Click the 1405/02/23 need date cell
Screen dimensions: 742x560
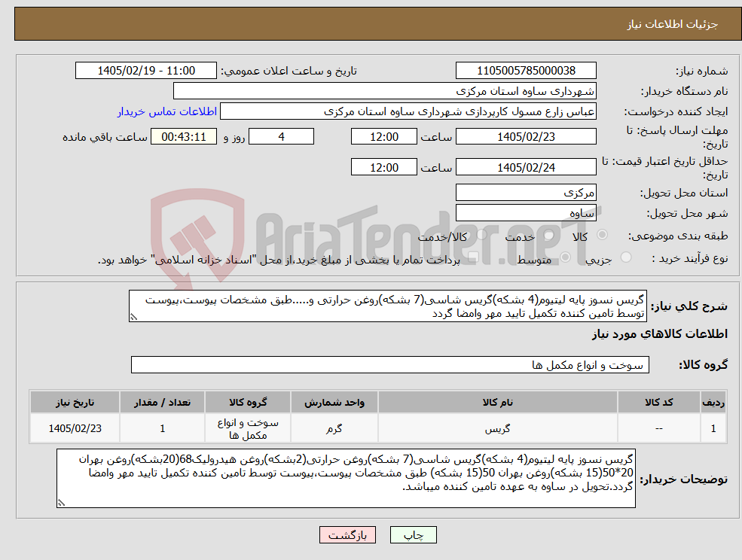point(75,428)
